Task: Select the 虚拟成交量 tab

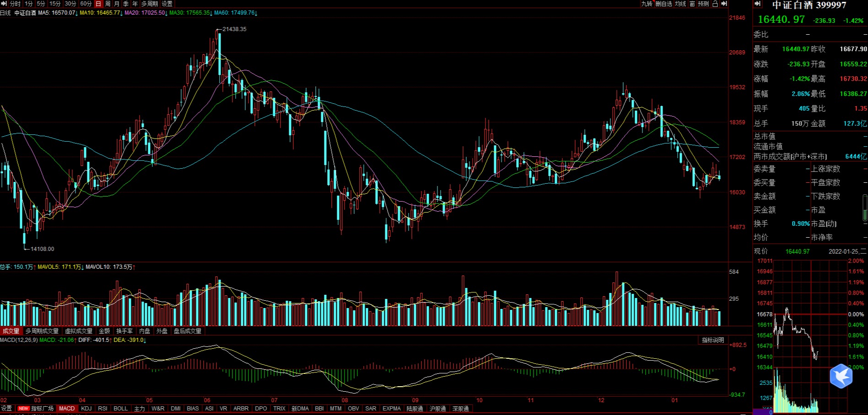Action: click(78, 331)
